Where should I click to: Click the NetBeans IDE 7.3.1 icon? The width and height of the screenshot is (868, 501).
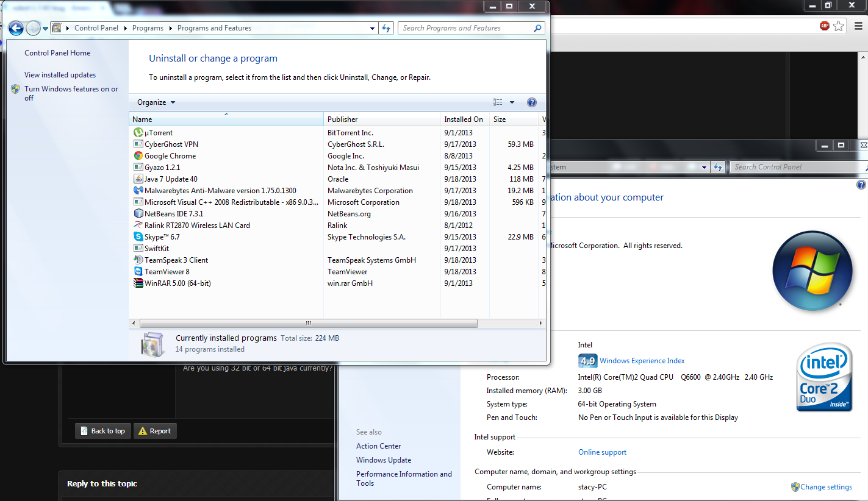(138, 213)
